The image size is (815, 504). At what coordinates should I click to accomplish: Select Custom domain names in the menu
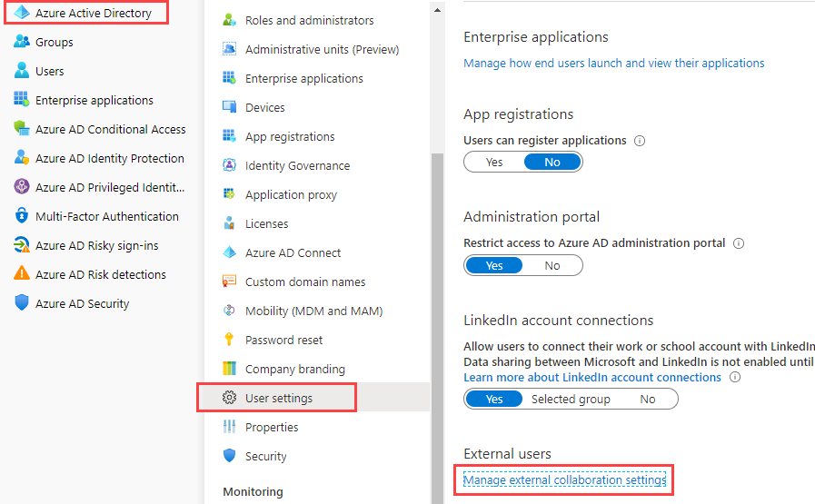305,282
